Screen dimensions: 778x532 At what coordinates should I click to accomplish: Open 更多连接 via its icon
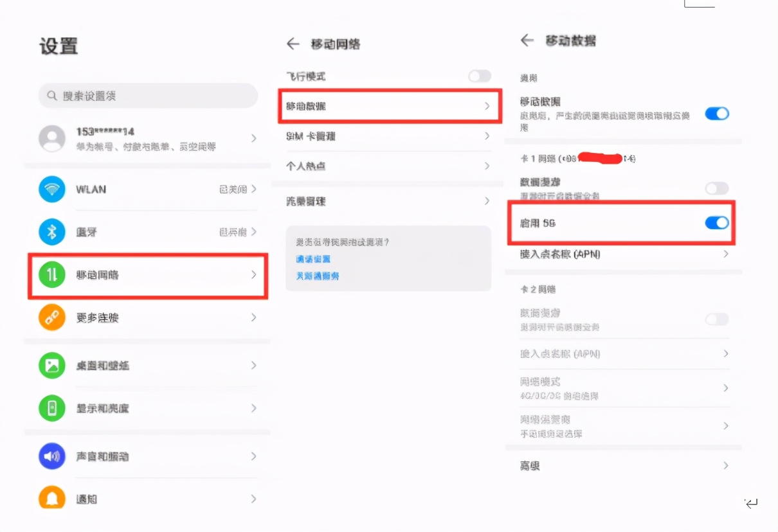tap(52, 317)
